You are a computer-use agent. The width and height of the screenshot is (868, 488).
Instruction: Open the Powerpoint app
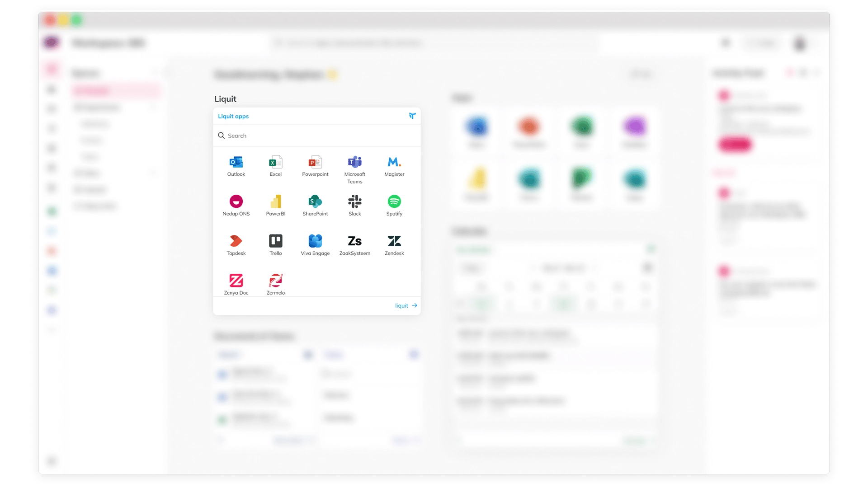[315, 165]
